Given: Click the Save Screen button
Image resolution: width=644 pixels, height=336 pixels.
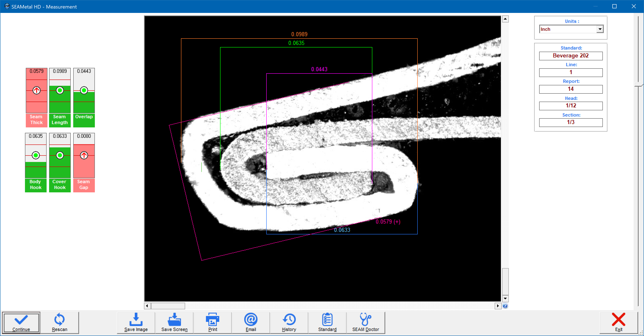Looking at the screenshot, I should (174, 322).
